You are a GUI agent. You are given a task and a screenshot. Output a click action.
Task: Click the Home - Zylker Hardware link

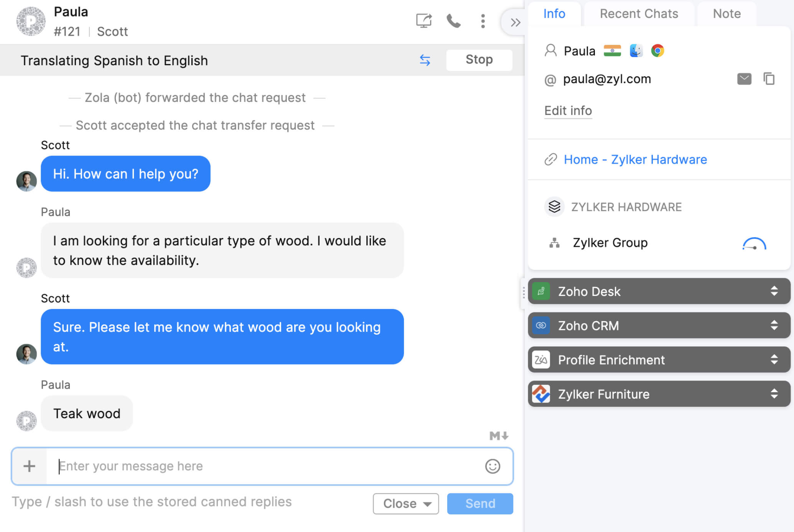tap(635, 159)
